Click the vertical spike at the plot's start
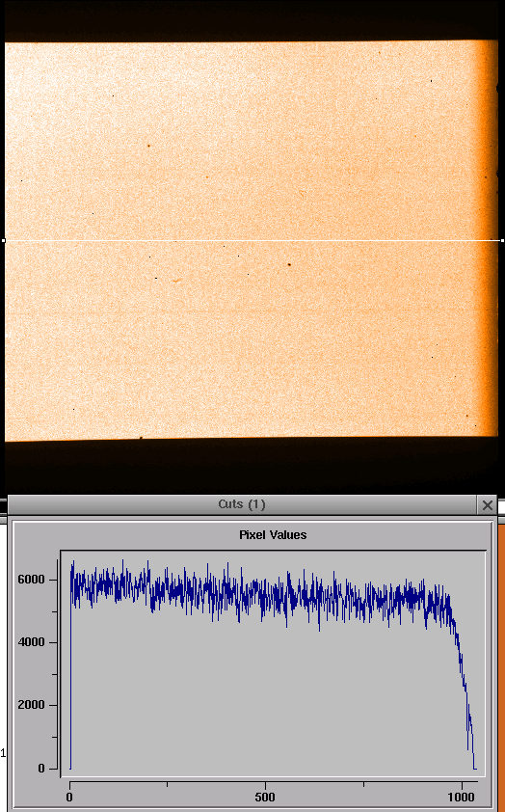The image size is (505, 812). [71, 668]
